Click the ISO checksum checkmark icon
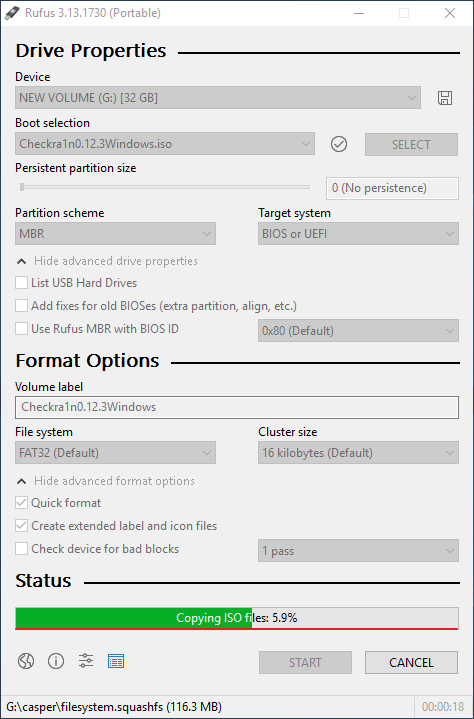 (339, 144)
